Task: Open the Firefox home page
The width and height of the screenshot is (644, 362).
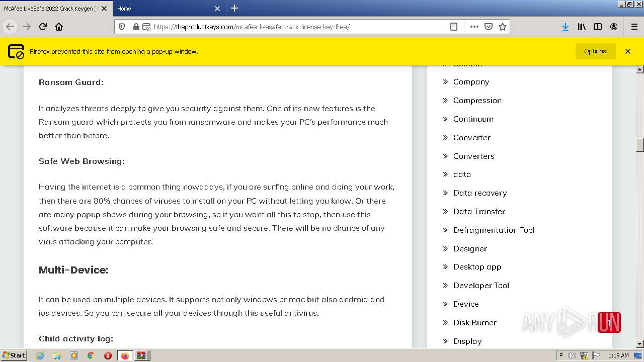Action: click(x=59, y=27)
